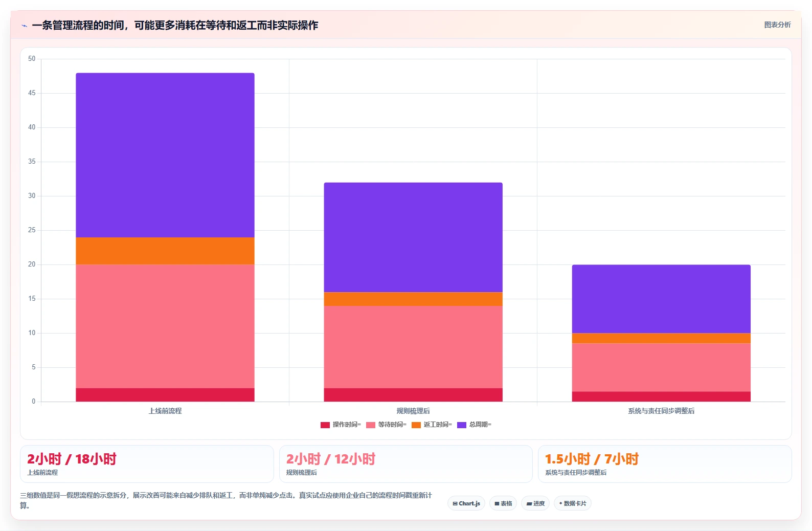Click the y-axis tick label 40

tap(32, 127)
